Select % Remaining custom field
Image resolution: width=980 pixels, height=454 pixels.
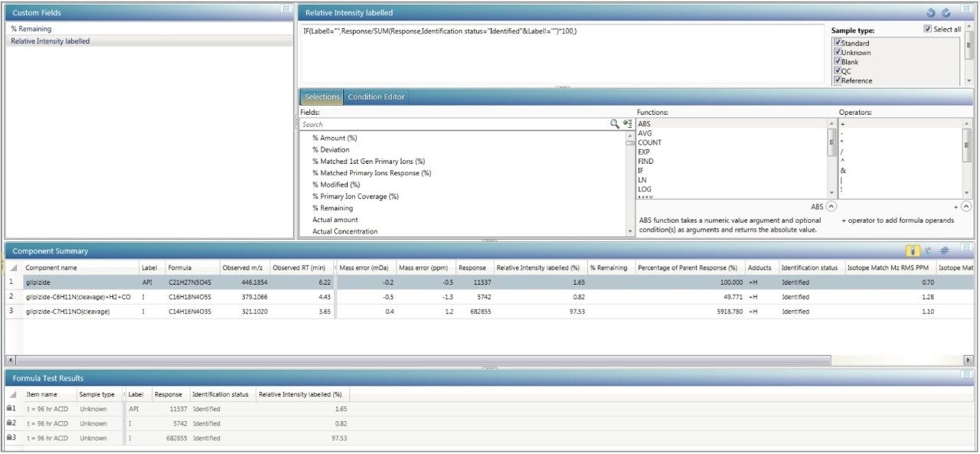[x=149, y=28]
